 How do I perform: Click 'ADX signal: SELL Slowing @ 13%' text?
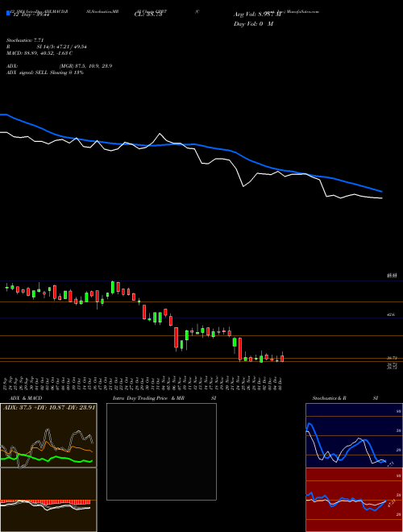[x=45, y=73]
